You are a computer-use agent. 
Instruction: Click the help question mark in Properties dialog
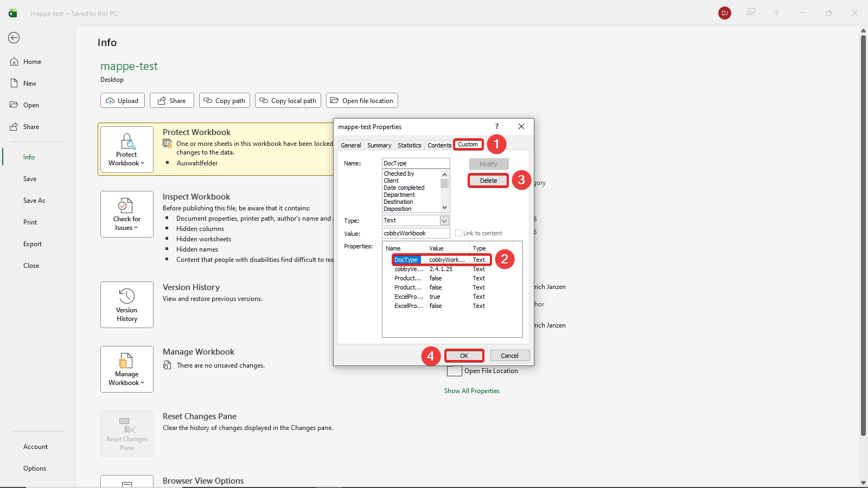coord(496,126)
